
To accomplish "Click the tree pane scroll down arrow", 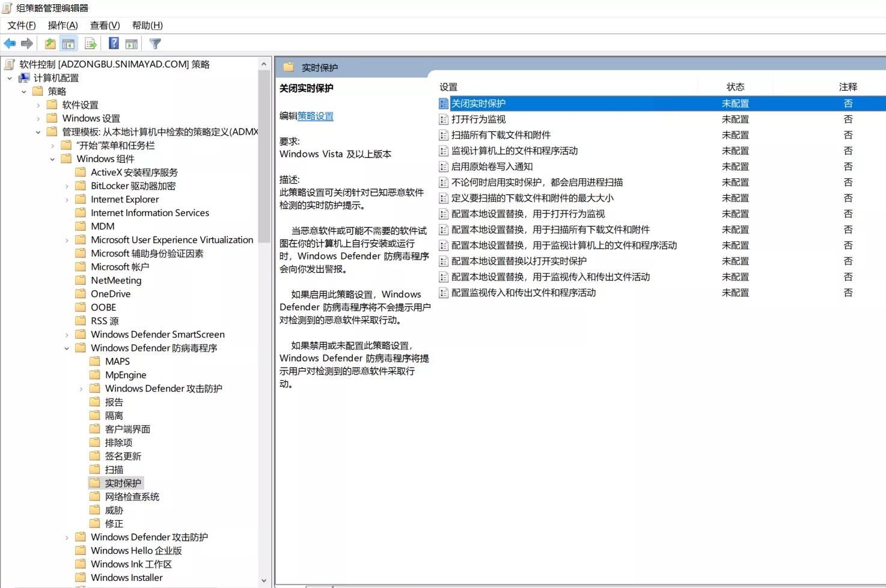I will [264, 580].
